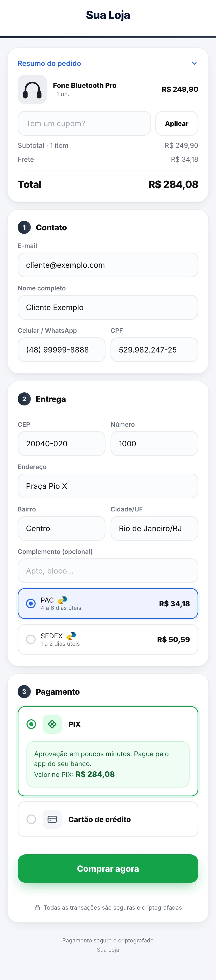
Task: Click the step 1 Contato badge
Action: coord(24,228)
